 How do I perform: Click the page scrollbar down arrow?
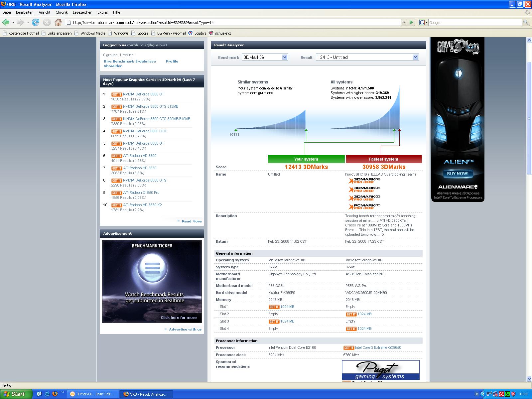pos(529,379)
